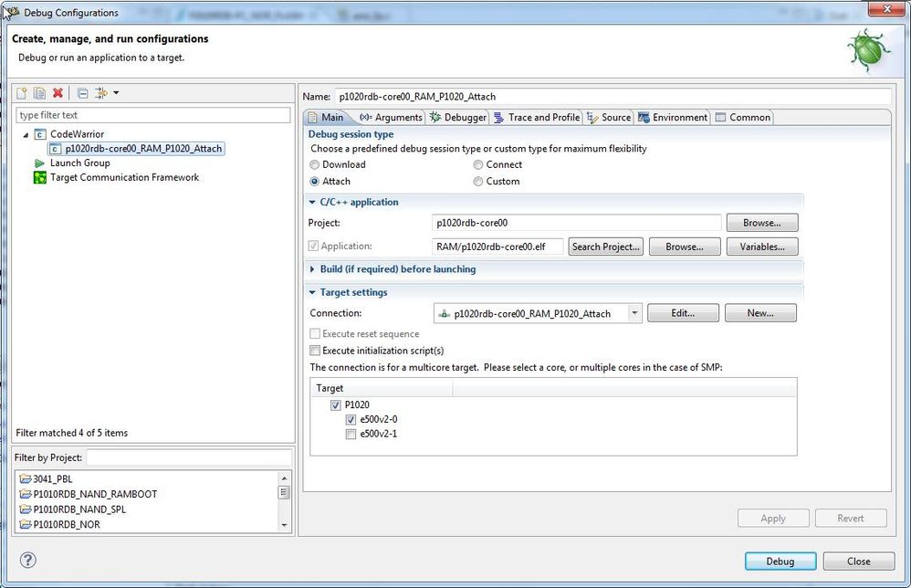Image resolution: width=911 pixels, height=588 pixels.
Task: Select the Download session type radio
Action: (x=314, y=165)
